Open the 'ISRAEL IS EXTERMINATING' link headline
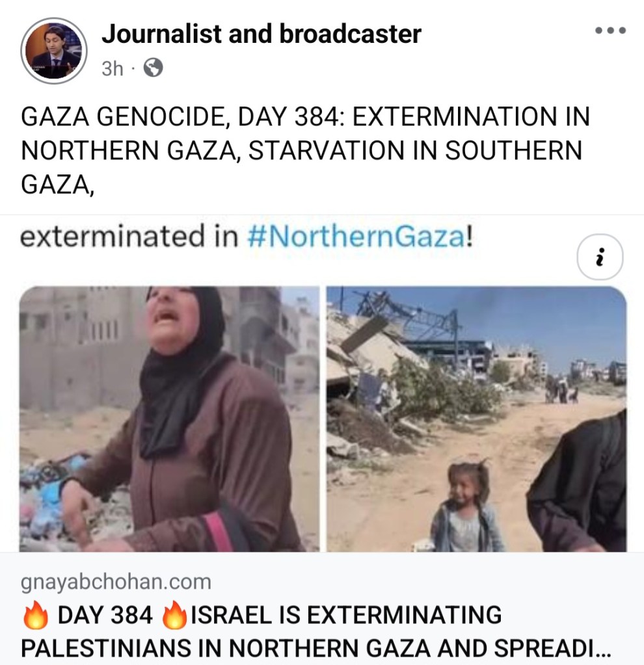Viewport: 644px width, 665px height. 347,615
